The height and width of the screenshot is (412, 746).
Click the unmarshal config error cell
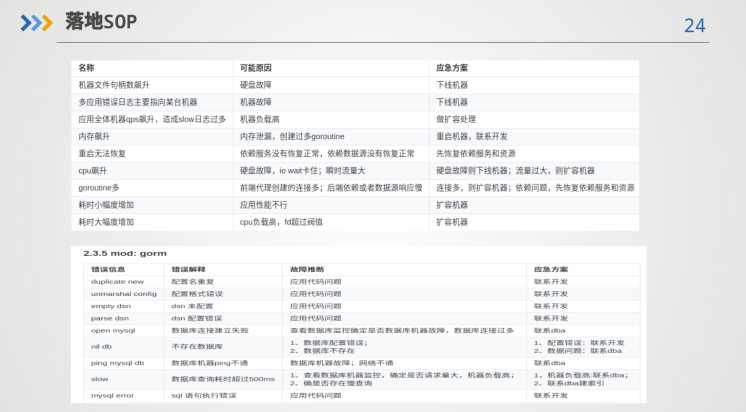(x=124, y=294)
